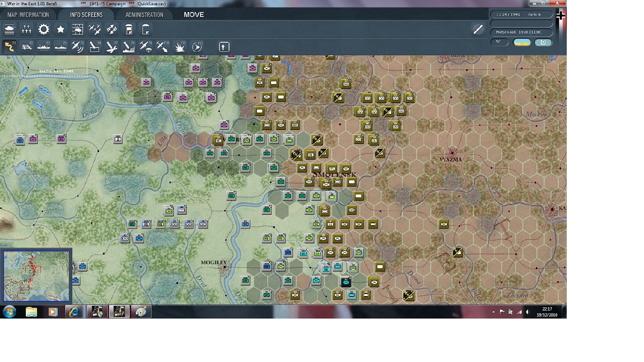Click the teal counter showing 0
The height and width of the screenshot is (362, 644).
click(543, 42)
